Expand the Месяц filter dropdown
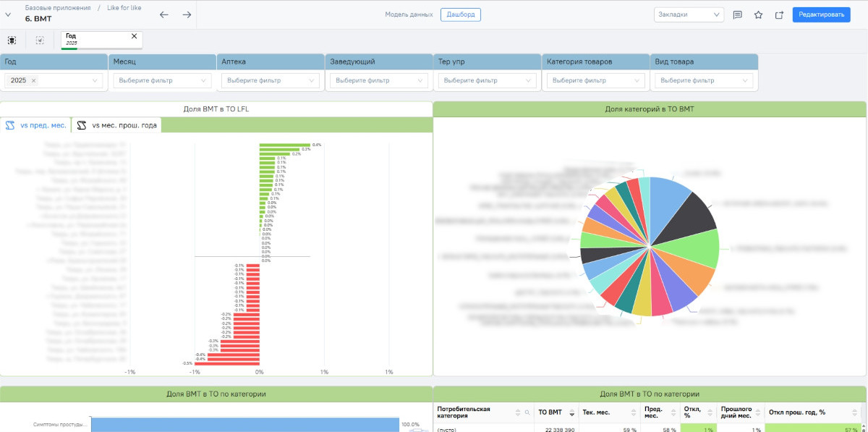 click(163, 81)
